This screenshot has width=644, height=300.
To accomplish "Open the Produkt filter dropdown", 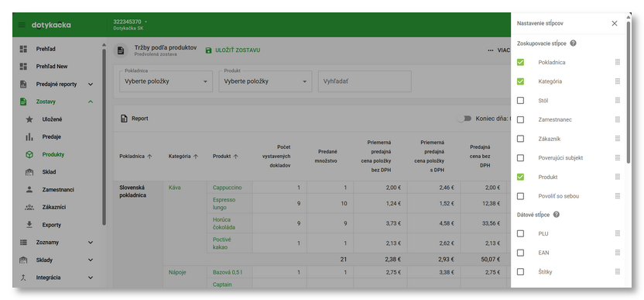I will (265, 81).
